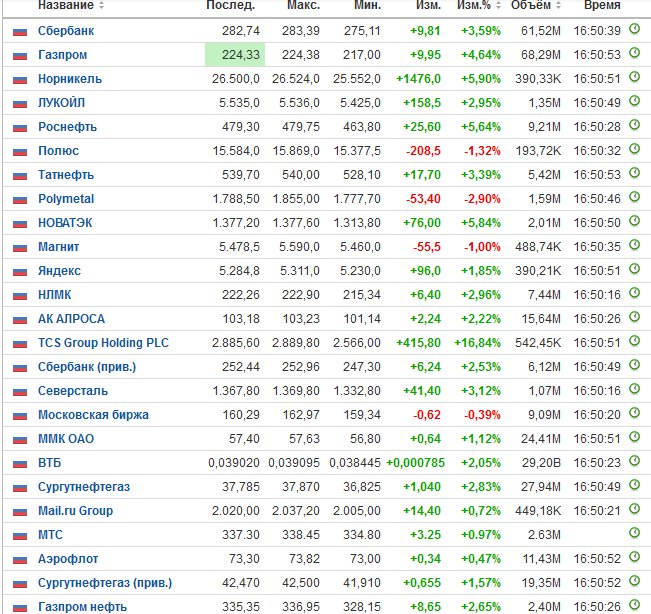The height and width of the screenshot is (614, 651).
Task: Click the clock icon in the Татнефть row
Action: [x=634, y=173]
